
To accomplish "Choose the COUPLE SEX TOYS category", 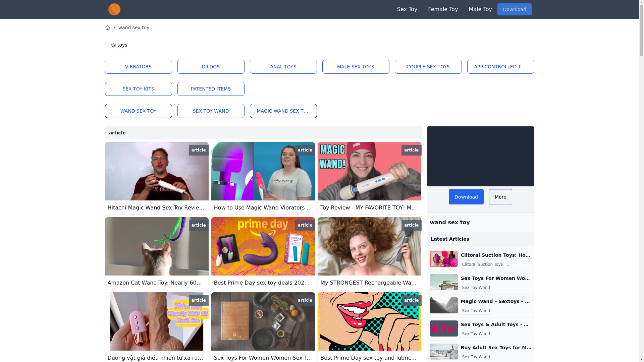I will (x=428, y=67).
